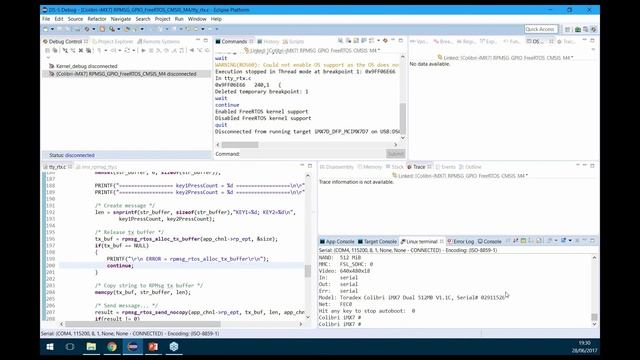Open Chrome from the taskbar
The width and height of the screenshot is (640, 360).
click(x=112, y=347)
